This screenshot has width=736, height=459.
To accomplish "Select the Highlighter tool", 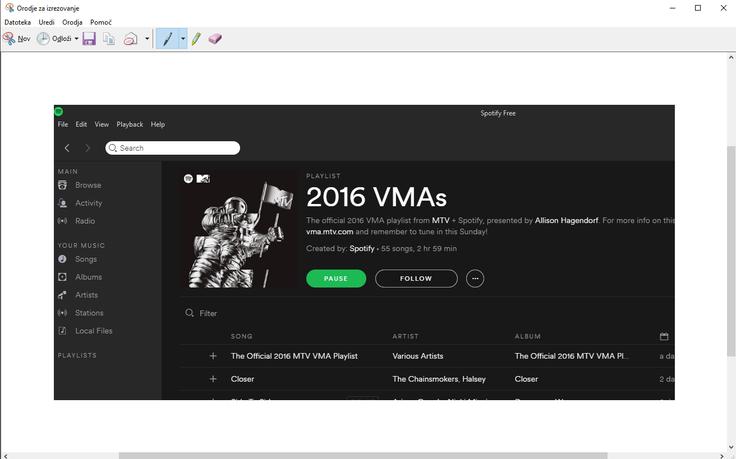I will pos(196,38).
